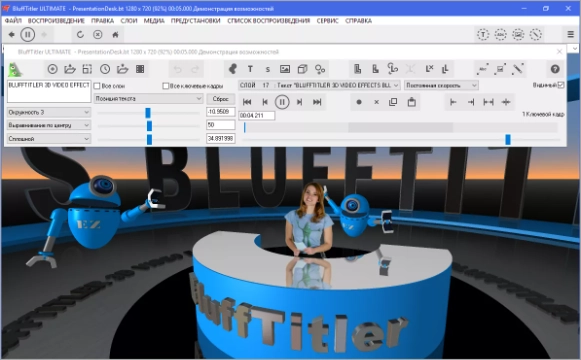Viewport: 581px width, 360px height.
Task: Pause the show in keyframe controls
Action: coord(282,102)
